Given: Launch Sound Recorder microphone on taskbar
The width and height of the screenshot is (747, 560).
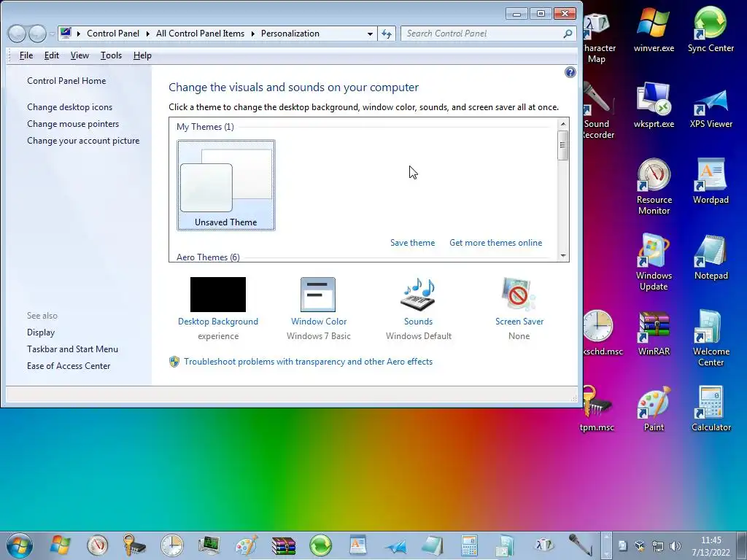Looking at the screenshot, I should coord(580,545).
